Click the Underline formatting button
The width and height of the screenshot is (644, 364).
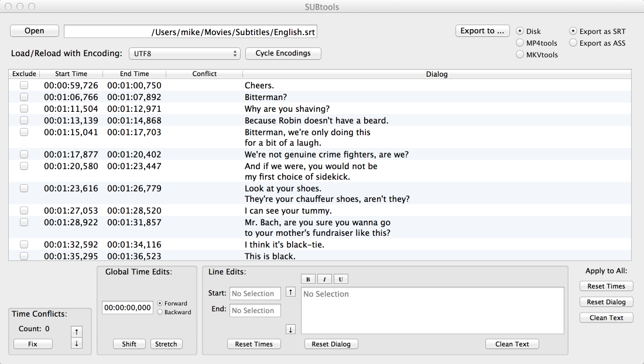pyautogui.click(x=341, y=279)
